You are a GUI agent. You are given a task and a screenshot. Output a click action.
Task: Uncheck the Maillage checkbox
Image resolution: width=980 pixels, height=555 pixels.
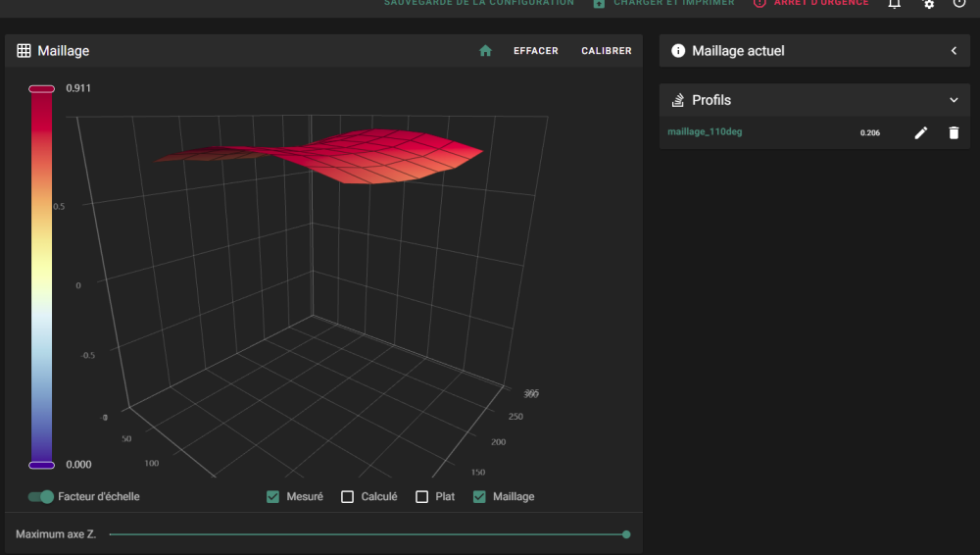479,497
